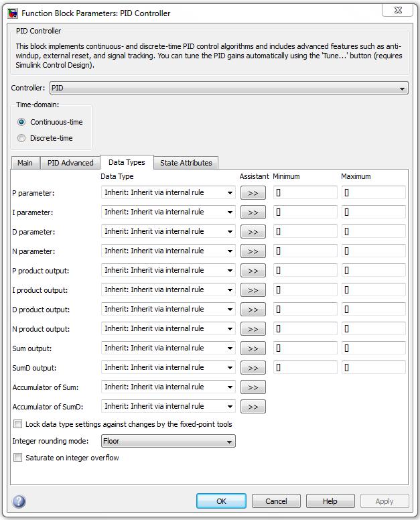Select Discrete-time radio button
The height and width of the screenshot is (520, 420).
click(x=21, y=138)
